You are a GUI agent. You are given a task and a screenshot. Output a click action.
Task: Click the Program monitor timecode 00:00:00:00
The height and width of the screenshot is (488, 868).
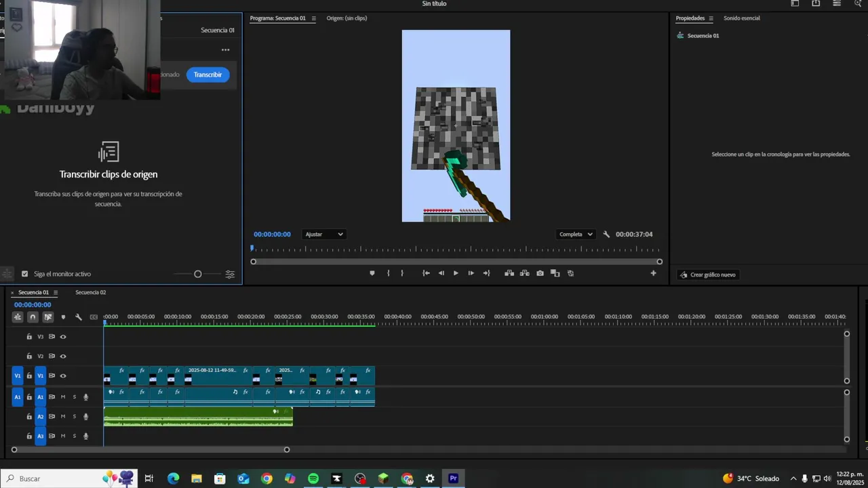coord(272,235)
